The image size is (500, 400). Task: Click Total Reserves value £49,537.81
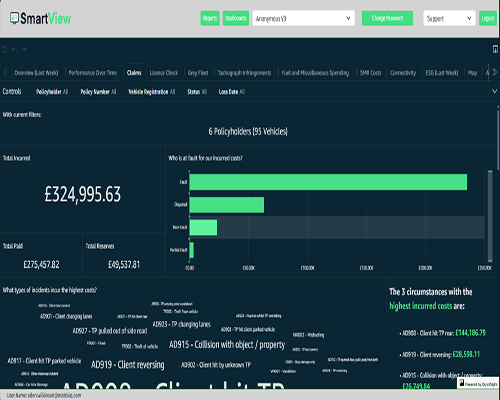click(124, 265)
